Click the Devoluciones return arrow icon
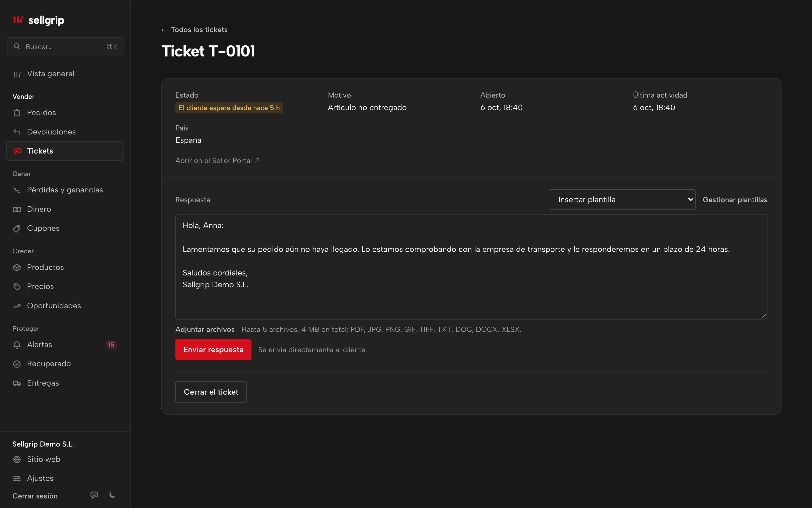 coord(17,132)
